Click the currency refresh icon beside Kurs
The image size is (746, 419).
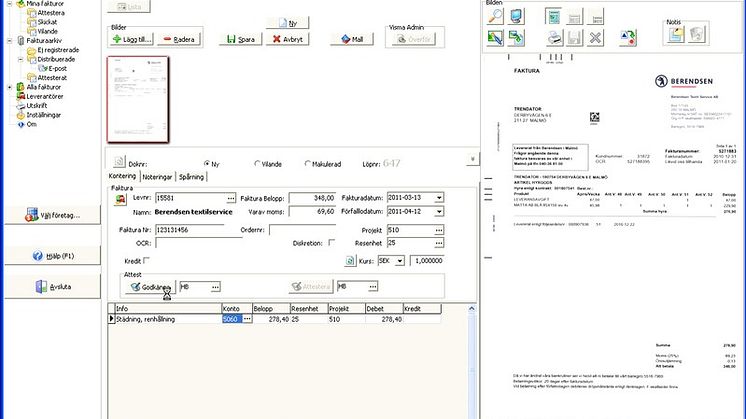tap(350, 261)
